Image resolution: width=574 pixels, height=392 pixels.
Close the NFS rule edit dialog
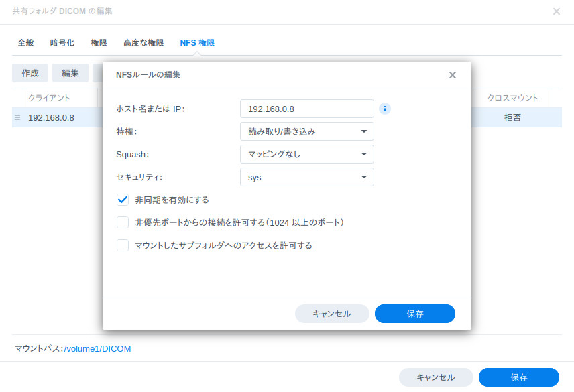[x=453, y=75]
